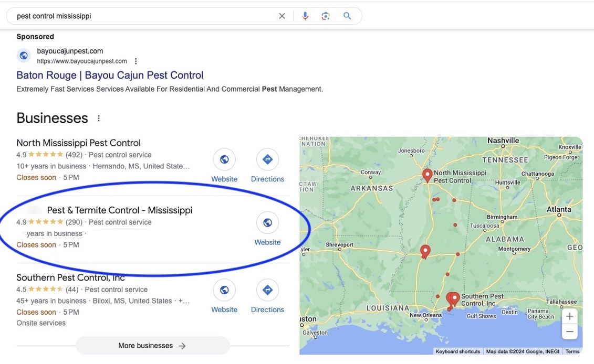Image resolution: width=594 pixels, height=364 pixels.
Task: Start voice search with microphone icon
Action: [305, 16]
